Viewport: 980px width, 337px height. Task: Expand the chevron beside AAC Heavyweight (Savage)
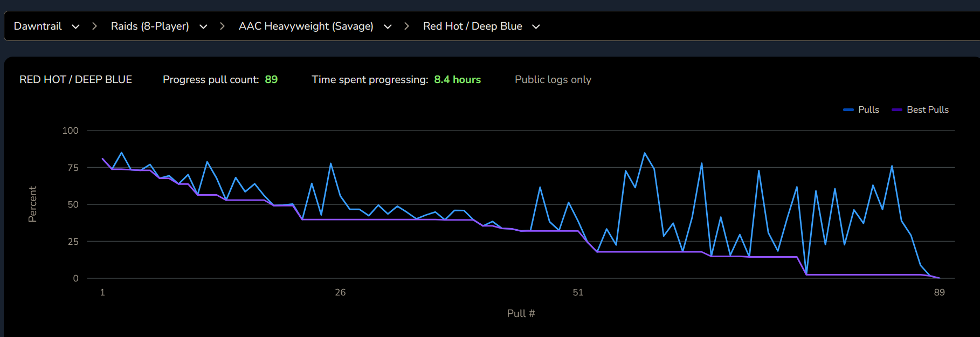click(x=388, y=26)
